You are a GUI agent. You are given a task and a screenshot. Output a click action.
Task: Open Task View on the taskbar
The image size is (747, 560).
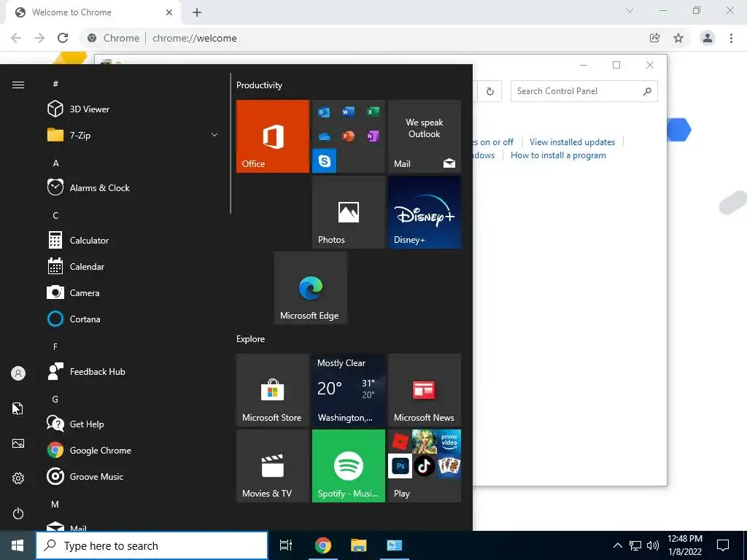point(286,545)
